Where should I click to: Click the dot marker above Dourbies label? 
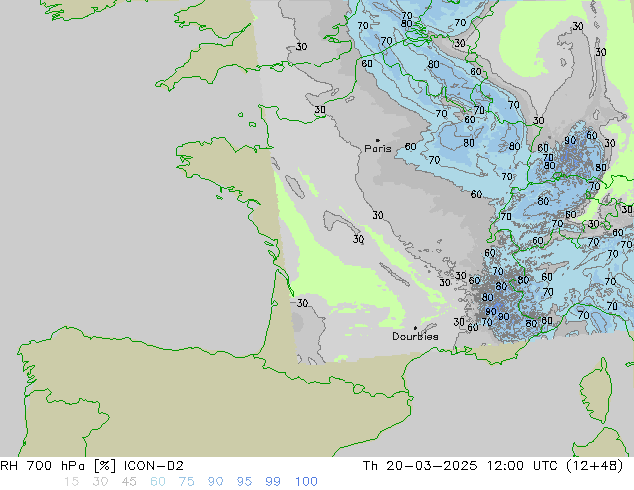coord(415,328)
